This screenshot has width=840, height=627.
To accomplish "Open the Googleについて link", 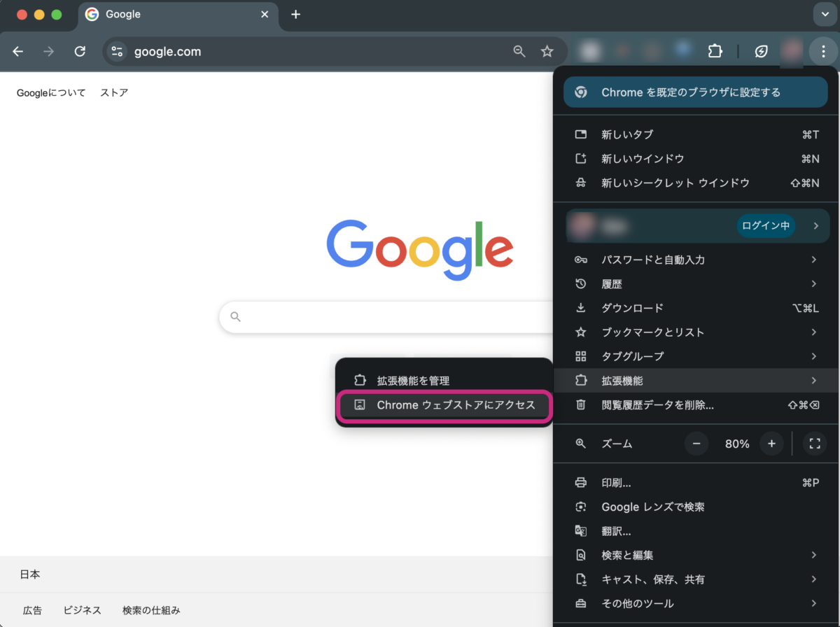I will (x=51, y=92).
